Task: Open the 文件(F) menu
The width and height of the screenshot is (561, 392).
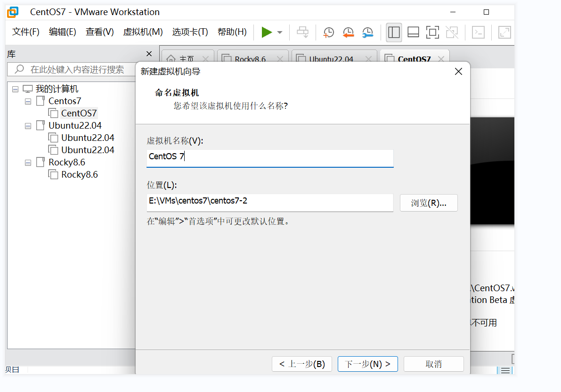Action: 26,32
